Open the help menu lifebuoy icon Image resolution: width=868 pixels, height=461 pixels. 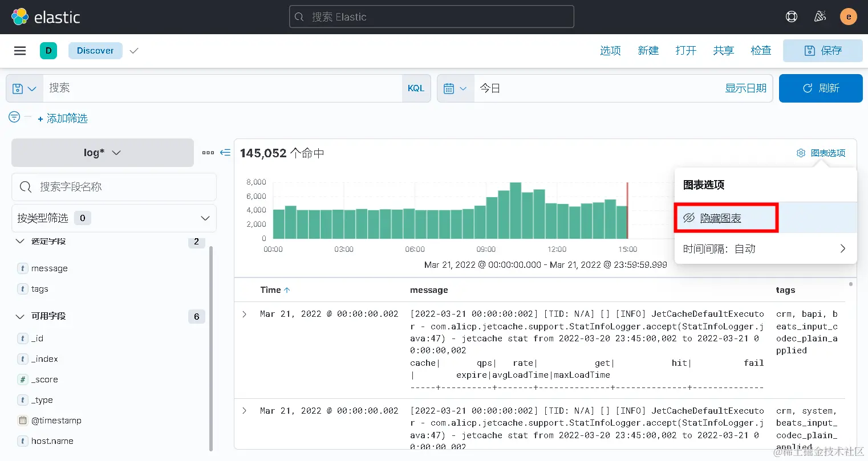click(x=792, y=17)
